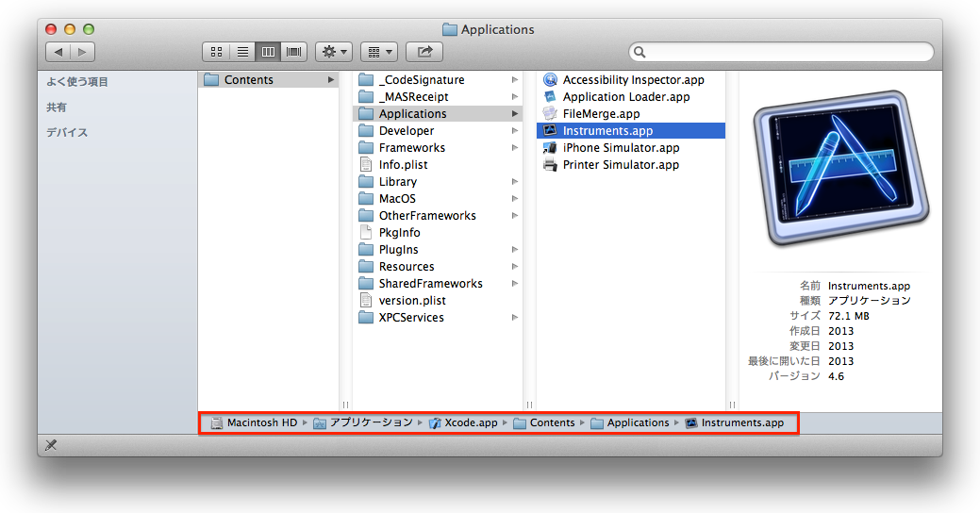Click the customize toolbar icon in status bar
Viewport: 980px width, 513px height.
pyautogui.click(x=51, y=445)
